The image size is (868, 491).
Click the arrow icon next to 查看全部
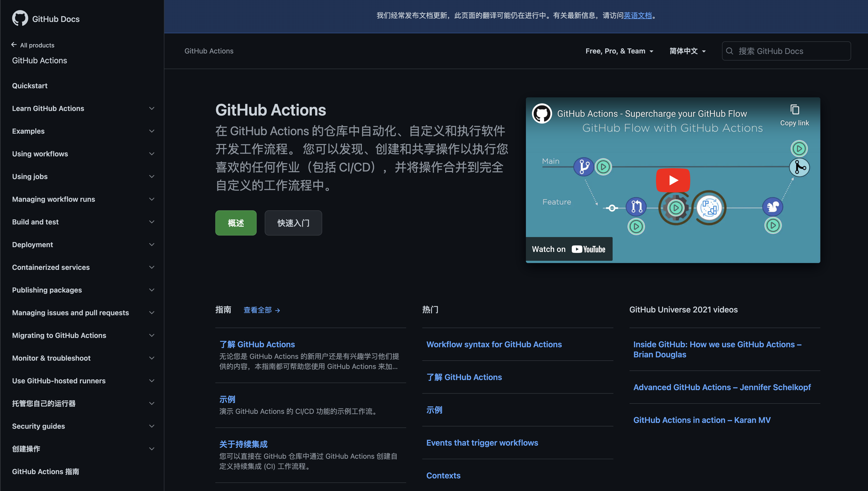click(277, 310)
